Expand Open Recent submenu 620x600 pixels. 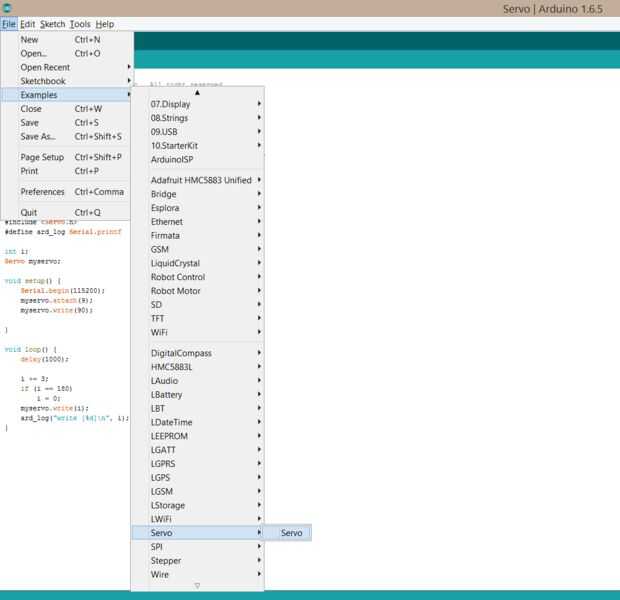pyautogui.click(x=66, y=67)
